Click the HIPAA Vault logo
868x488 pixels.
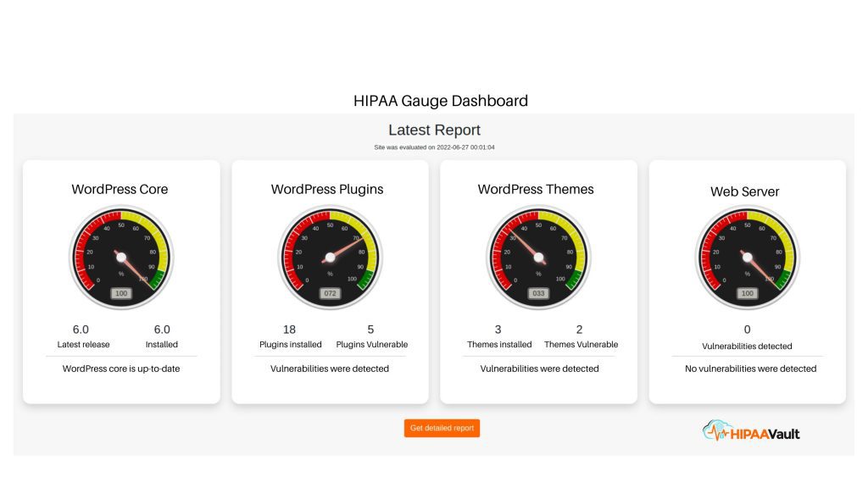pos(751,431)
